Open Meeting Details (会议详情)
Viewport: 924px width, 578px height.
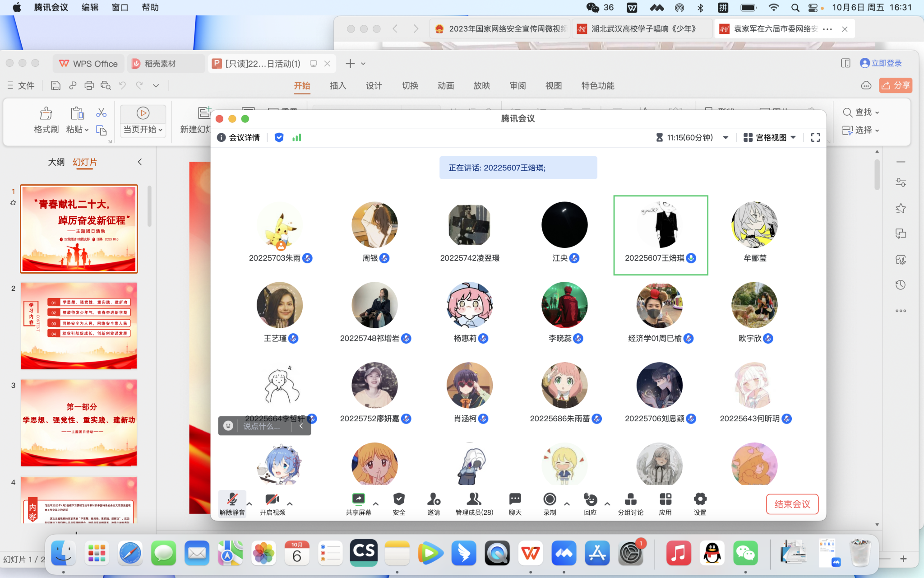tap(239, 138)
